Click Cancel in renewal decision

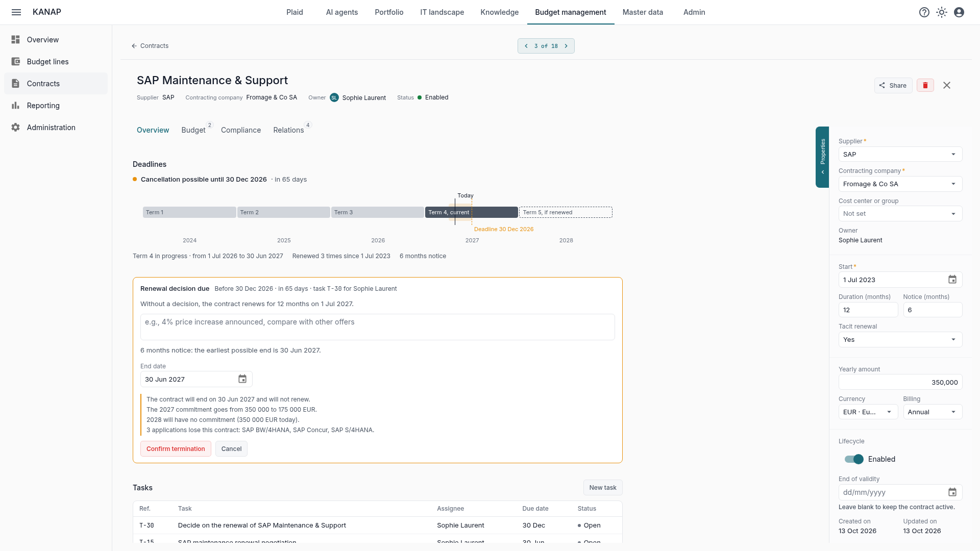click(x=231, y=449)
